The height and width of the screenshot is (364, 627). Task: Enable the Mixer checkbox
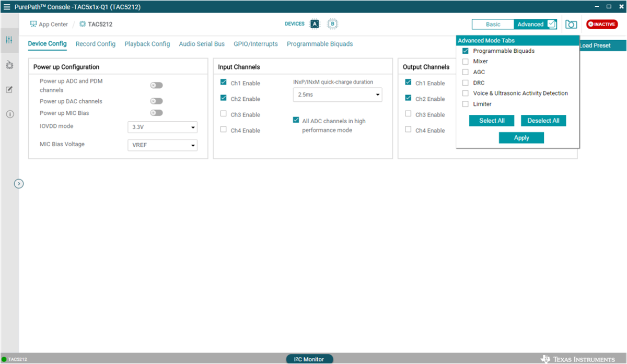coord(466,62)
